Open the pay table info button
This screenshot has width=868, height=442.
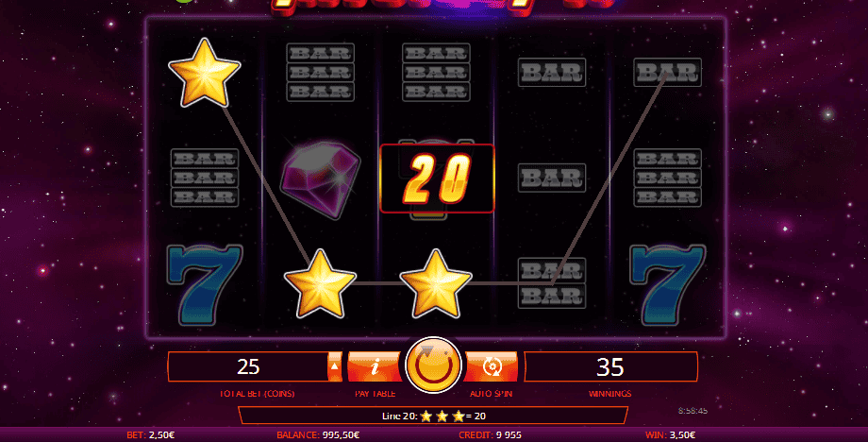click(375, 366)
